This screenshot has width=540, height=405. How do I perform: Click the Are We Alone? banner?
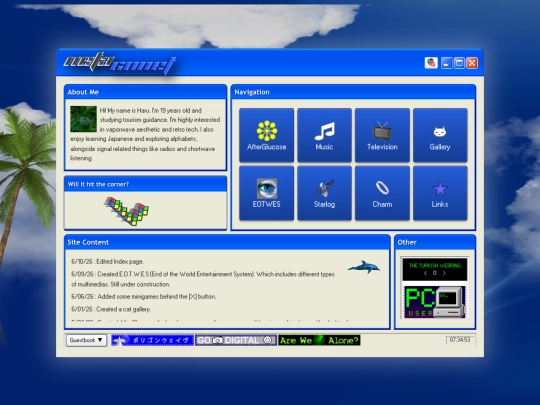pyautogui.click(x=319, y=340)
